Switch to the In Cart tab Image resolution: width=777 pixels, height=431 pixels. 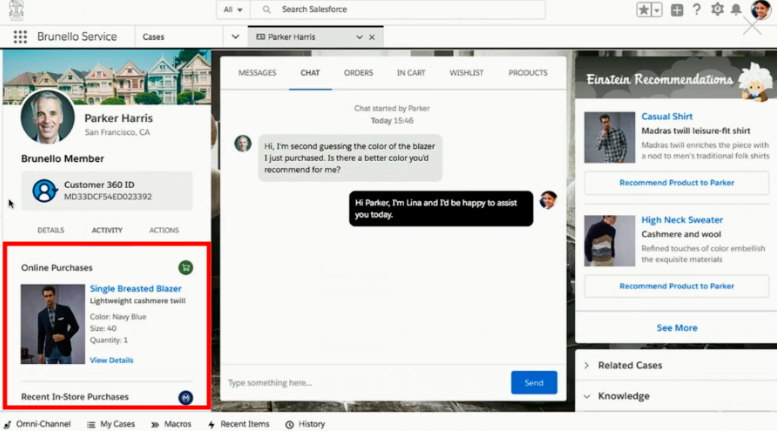[411, 73]
